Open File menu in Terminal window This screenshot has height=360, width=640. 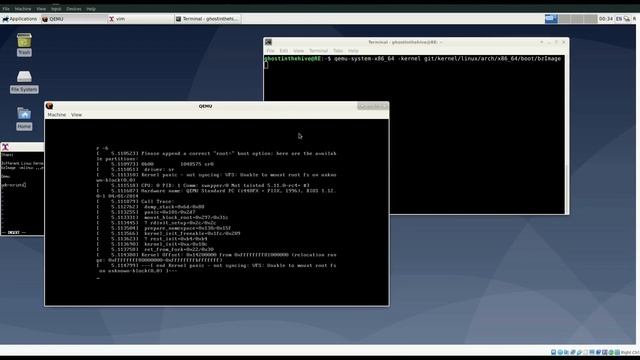(271, 51)
